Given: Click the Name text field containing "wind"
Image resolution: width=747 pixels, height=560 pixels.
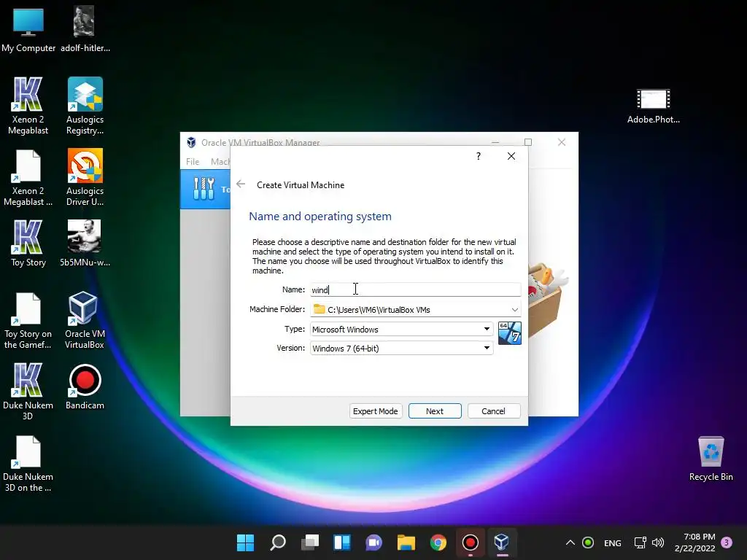Looking at the screenshot, I should (415, 289).
